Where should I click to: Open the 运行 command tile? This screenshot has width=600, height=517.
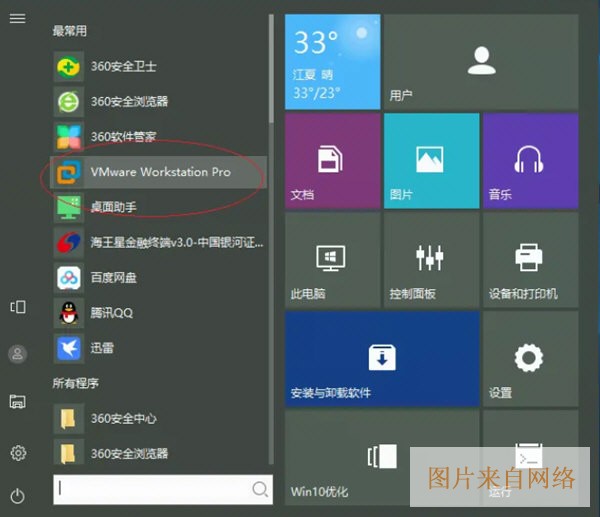[x=531, y=458]
